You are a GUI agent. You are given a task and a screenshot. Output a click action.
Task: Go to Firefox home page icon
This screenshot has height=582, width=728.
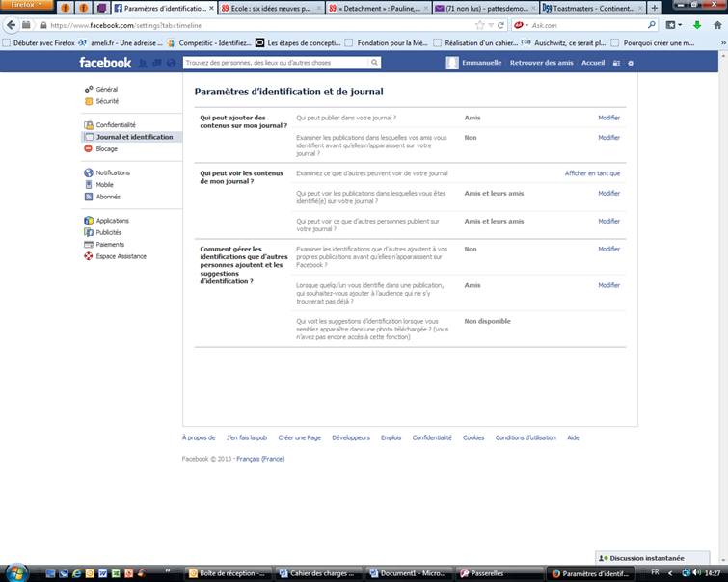(x=717, y=25)
